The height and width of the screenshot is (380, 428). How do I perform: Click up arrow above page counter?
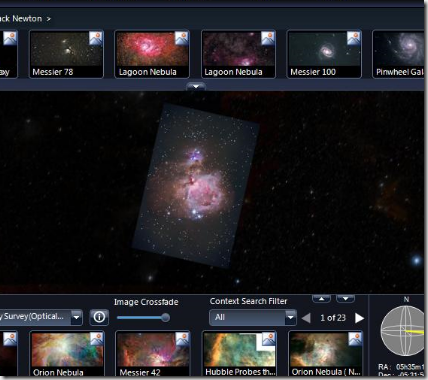click(x=321, y=299)
